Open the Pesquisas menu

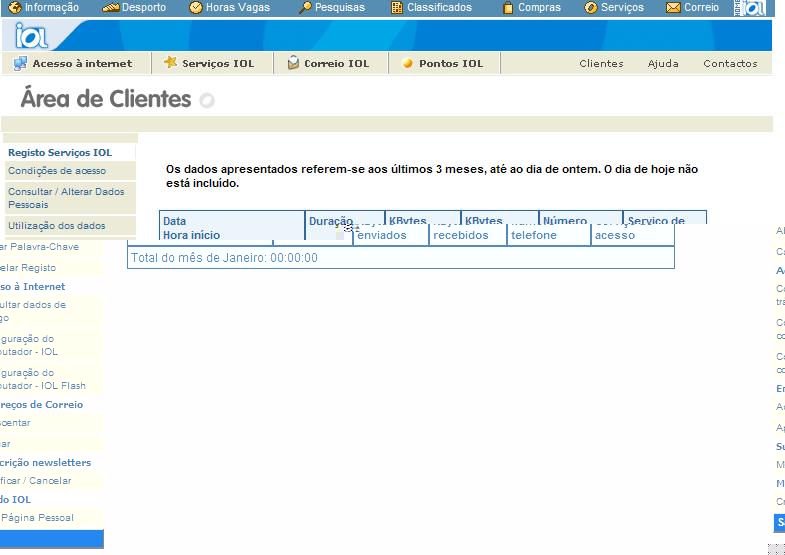340,8
